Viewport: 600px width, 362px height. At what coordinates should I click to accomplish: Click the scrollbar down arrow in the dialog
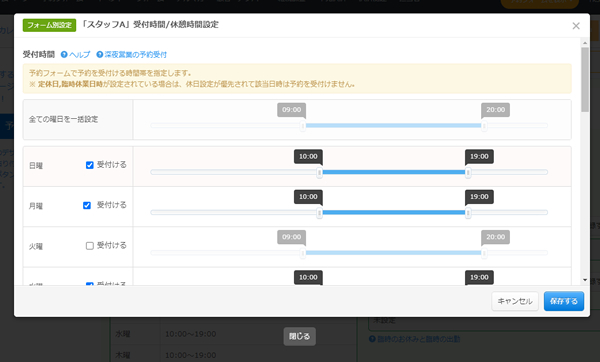pos(585,280)
